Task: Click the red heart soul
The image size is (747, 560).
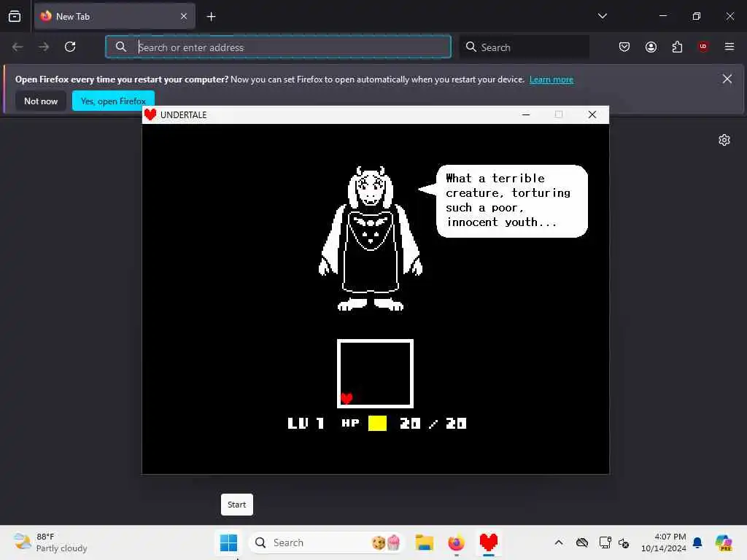Action: coord(347,398)
